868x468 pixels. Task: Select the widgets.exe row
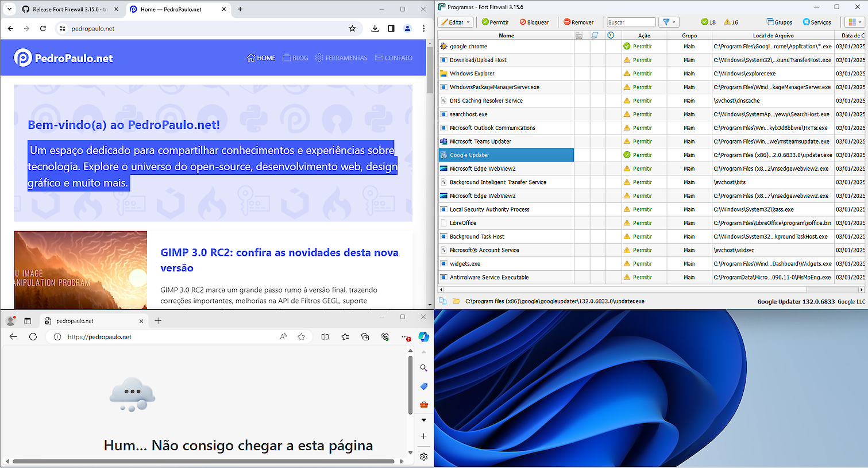coord(651,264)
